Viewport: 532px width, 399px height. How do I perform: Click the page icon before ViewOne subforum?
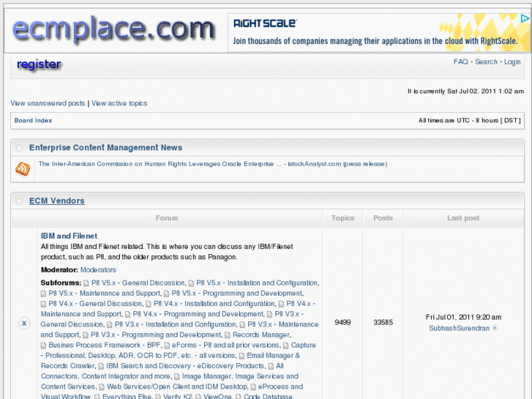click(198, 396)
